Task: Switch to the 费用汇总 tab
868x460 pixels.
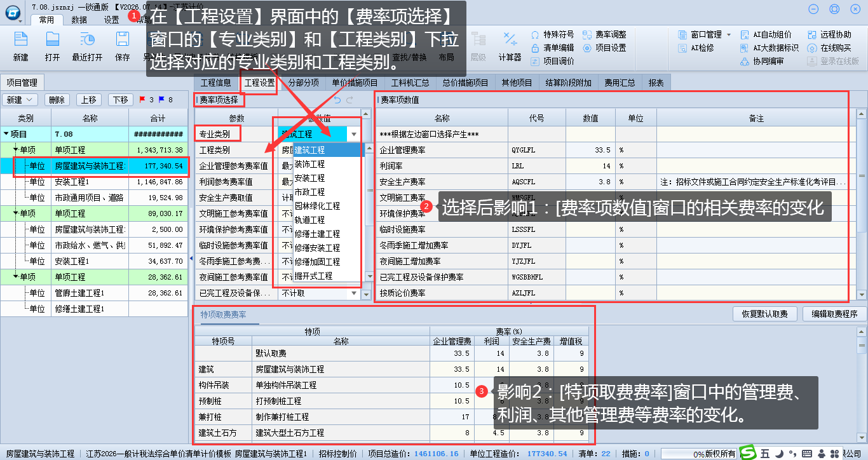Action: [x=620, y=83]
